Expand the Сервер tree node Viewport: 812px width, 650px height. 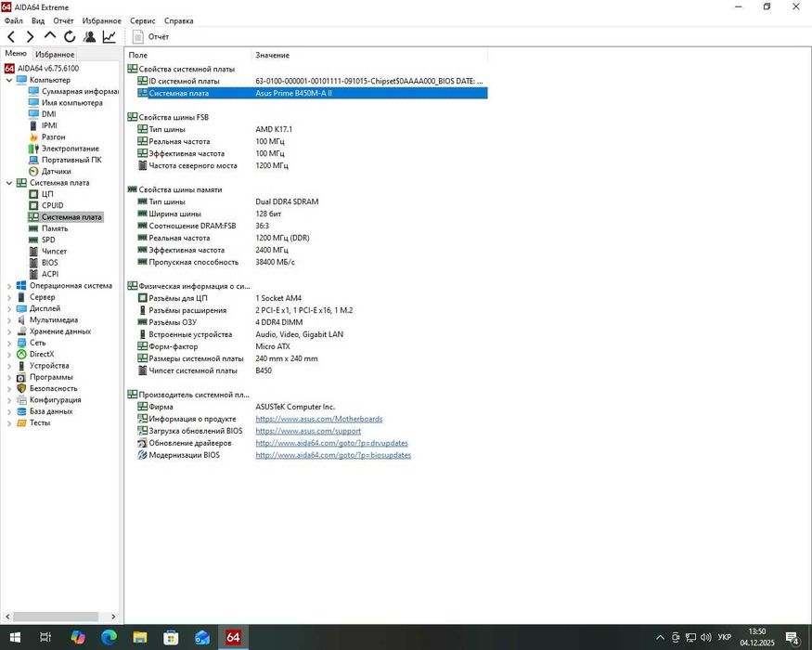tap(8, 297)
